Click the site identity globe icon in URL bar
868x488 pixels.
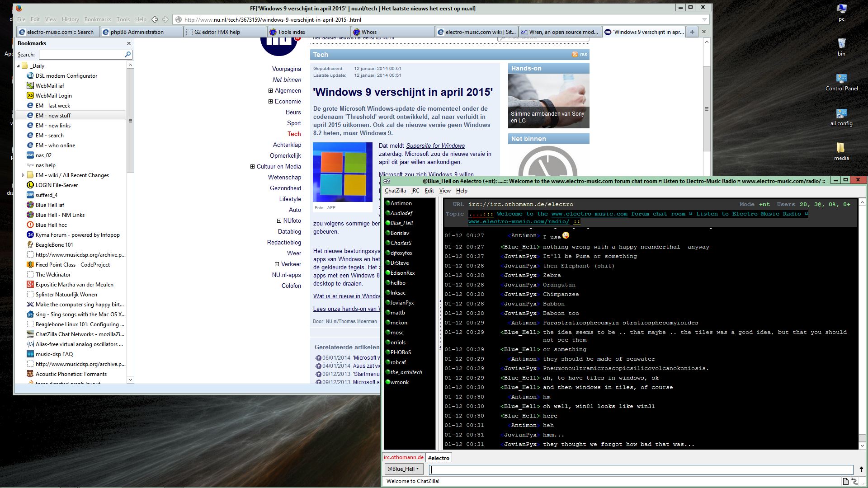click(179, 20)
